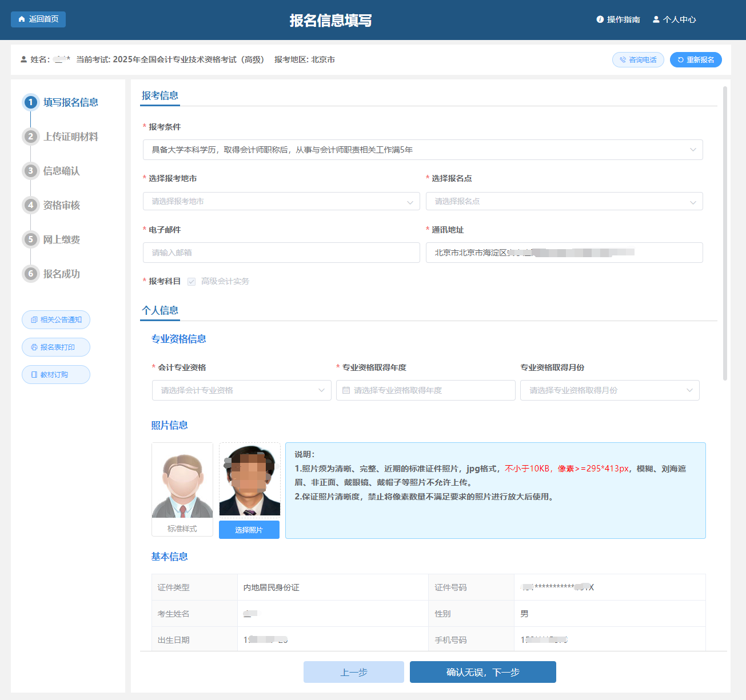Select step 5 网上缴费

[61, 239]
